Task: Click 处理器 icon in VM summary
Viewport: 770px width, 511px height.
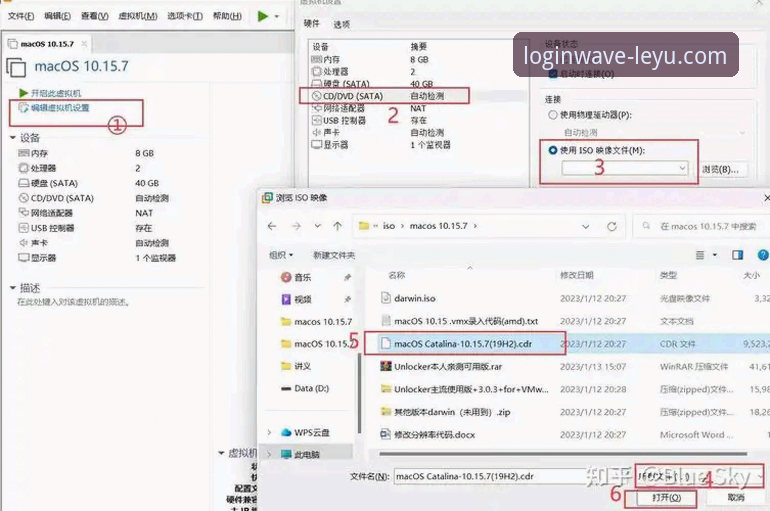Action: pyautogui.click(x=24, y=168)
